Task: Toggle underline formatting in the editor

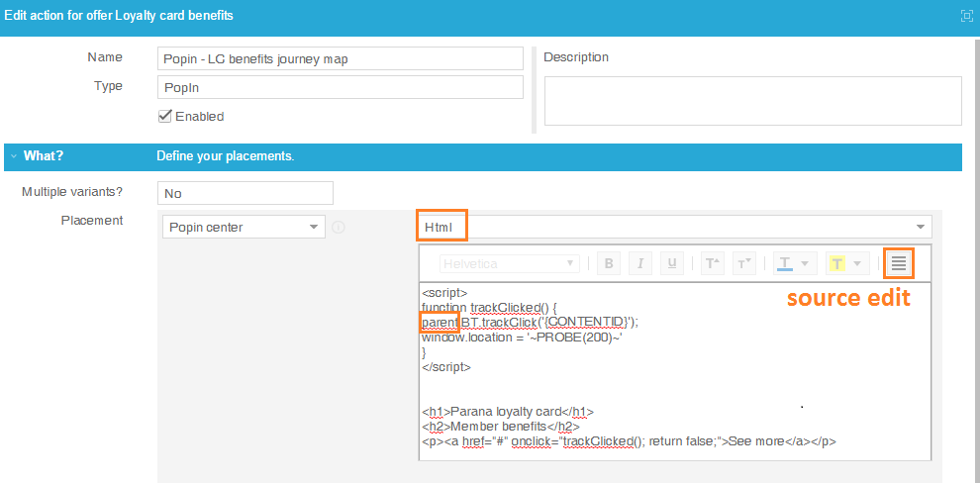Action: pos(672,263)
